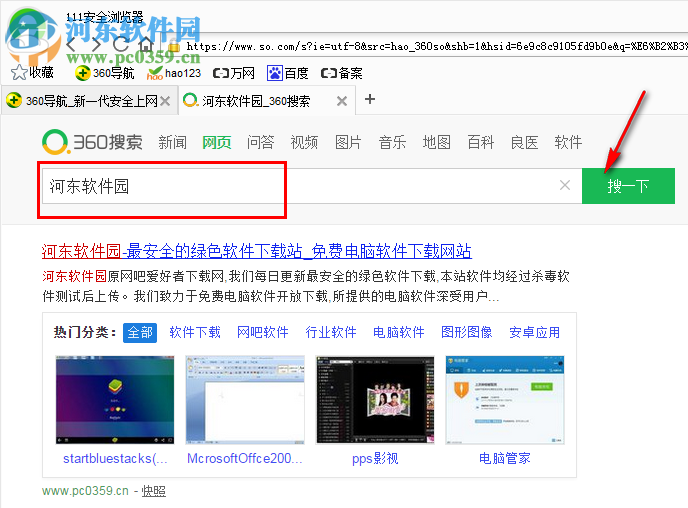Select 音乐 search category
This screenshot has height=508, width=688.
pos(392,143)
